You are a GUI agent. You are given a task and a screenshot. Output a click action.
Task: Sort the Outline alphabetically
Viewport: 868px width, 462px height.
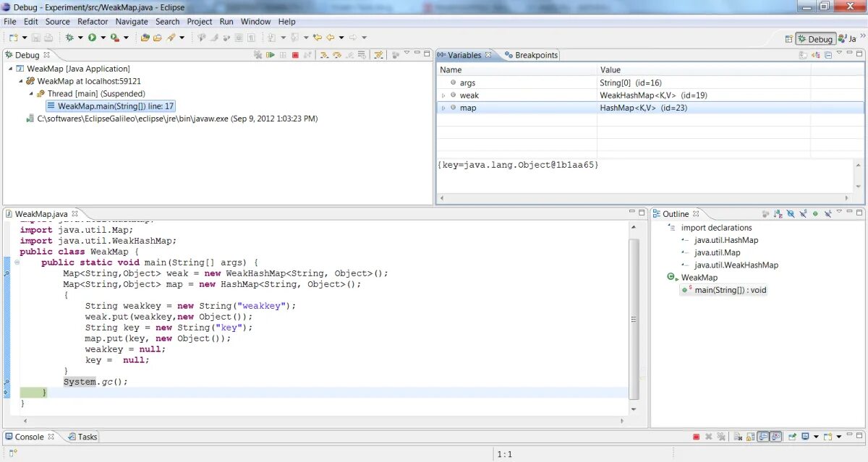[x=778, y=213]
